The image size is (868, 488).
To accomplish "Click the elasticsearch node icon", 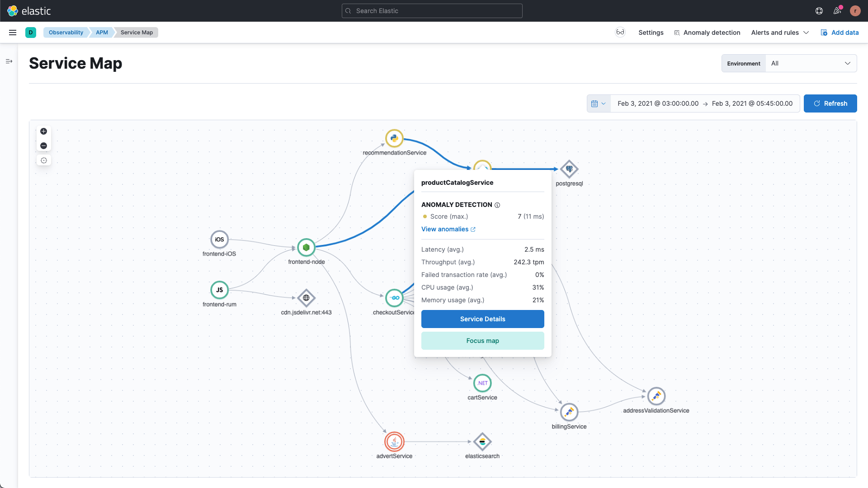I will tap(481, 441).
